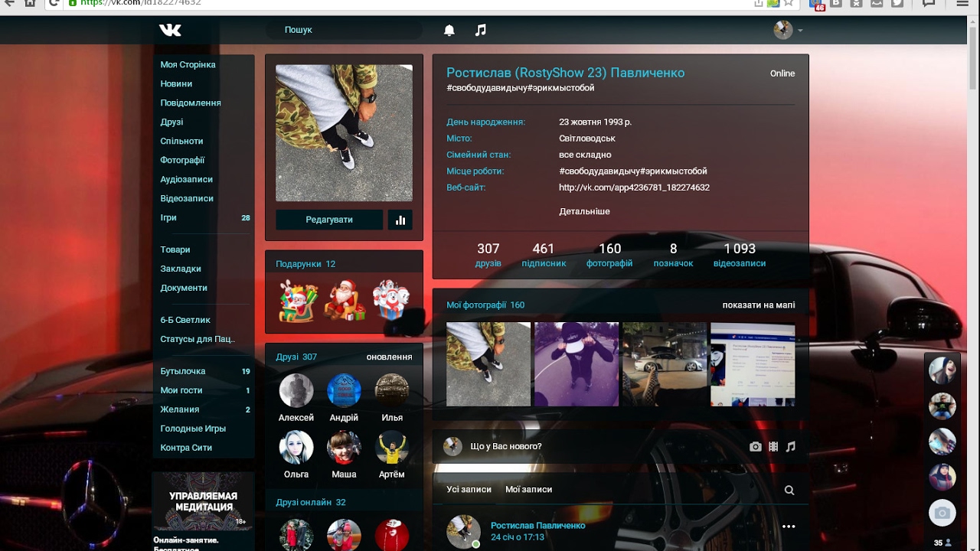Viewport: 980px width, 551px height.
Task: Click the VK logo icon
Action: coord(170,30)
